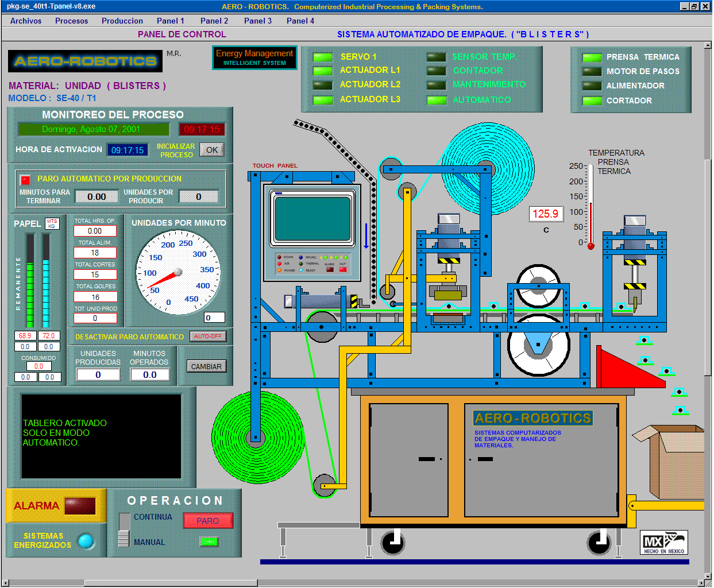
Task: Toggle the SERVO 1 indicator light
Action: 323,57
